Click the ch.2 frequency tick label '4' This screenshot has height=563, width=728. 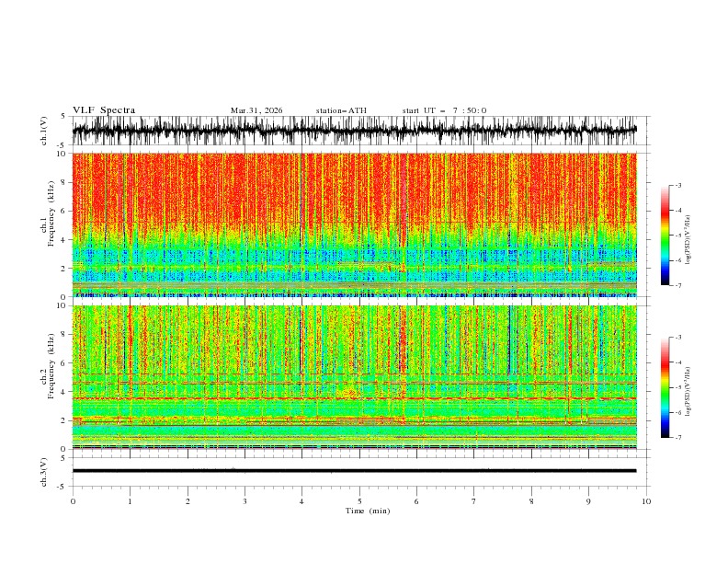64,392
